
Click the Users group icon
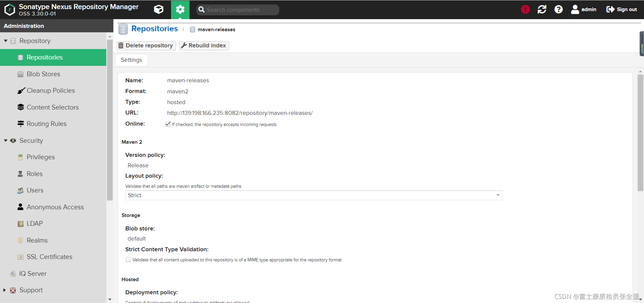pyautogui.click(x=20, y=190)
